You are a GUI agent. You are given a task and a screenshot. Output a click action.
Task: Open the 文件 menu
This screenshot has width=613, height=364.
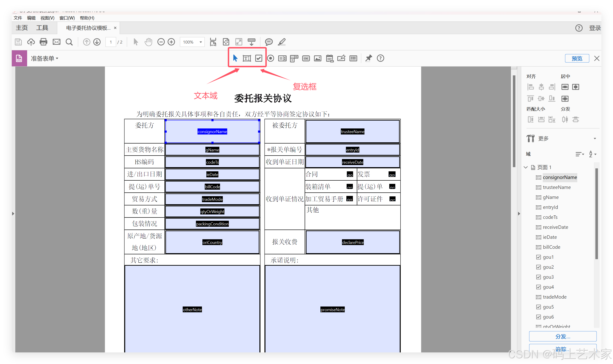18,18
